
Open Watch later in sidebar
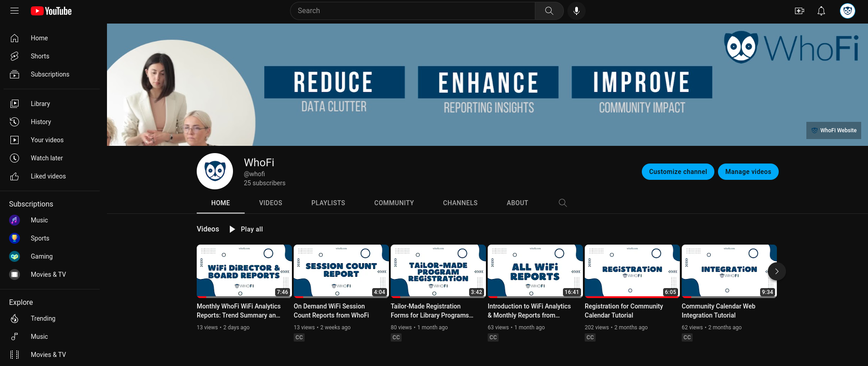pos(47,158)
